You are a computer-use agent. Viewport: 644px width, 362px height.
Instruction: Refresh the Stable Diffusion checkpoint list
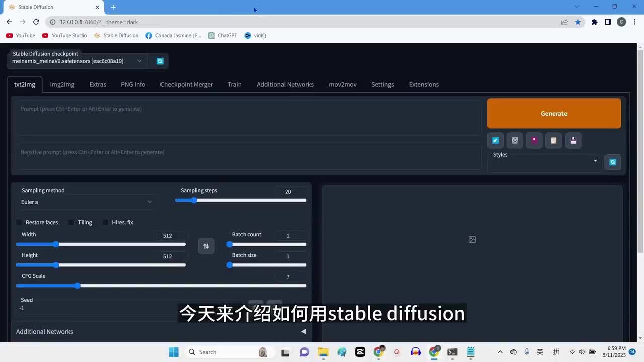click(160, 61)
